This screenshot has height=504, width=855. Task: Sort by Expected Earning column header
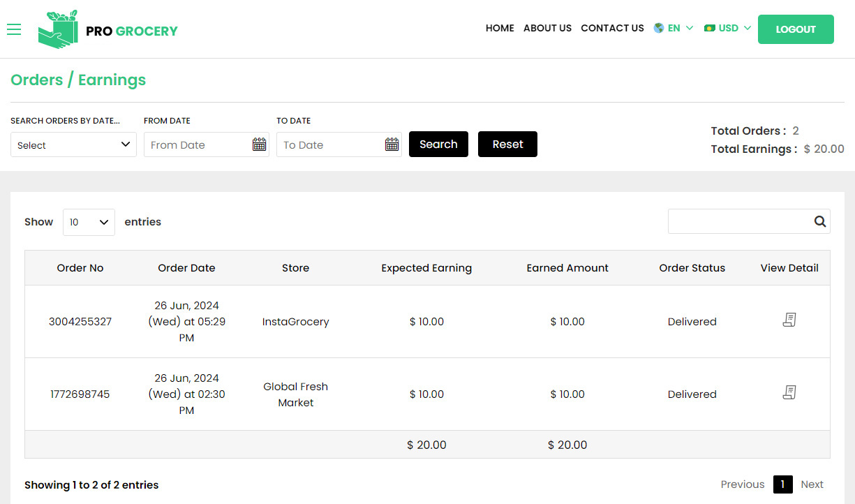pyautogui.click(x=426, y=268)
